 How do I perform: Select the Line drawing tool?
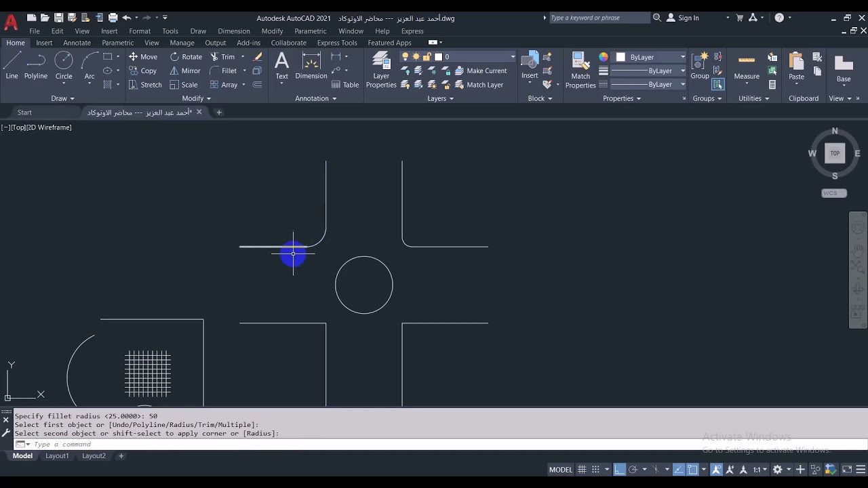pos(12,66)
